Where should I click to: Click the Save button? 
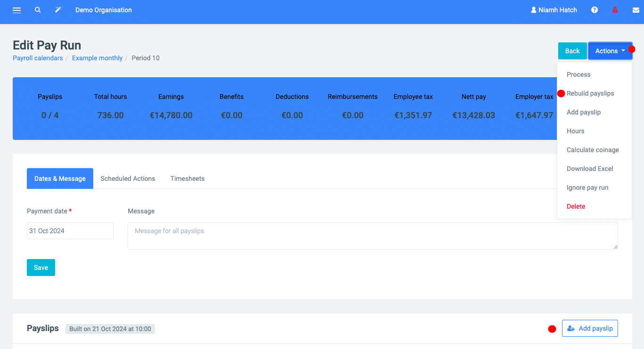pos(41,267)
